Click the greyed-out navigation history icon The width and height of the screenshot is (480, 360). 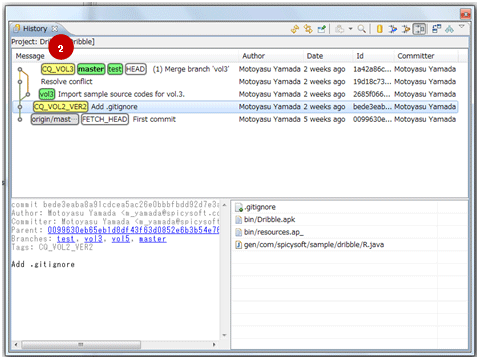click(339, 29)
